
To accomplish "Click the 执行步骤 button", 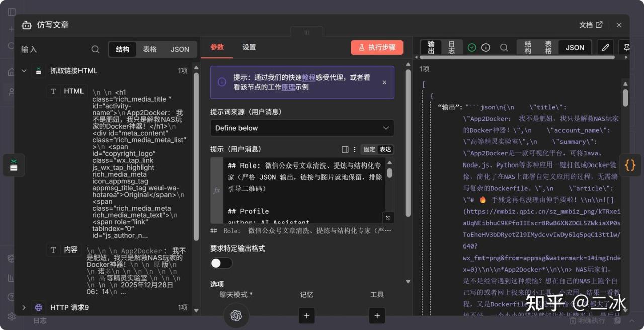I will click(x=377, y=47).
